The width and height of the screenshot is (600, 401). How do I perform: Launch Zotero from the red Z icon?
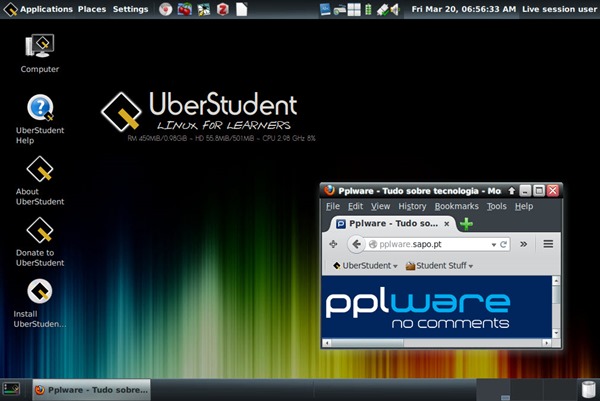click(x=223, y=9)
